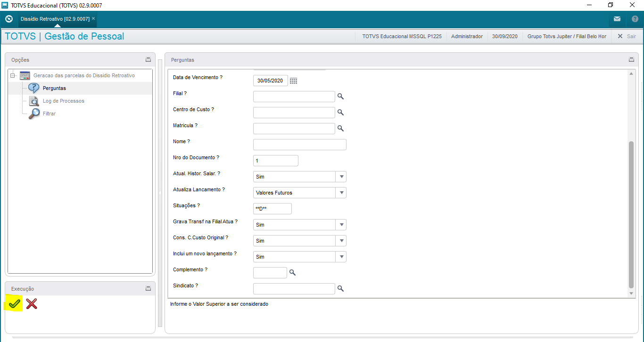Click the Centro de Custo input field
This screenshot has height=342, width=644.
(x=294, y=113)
